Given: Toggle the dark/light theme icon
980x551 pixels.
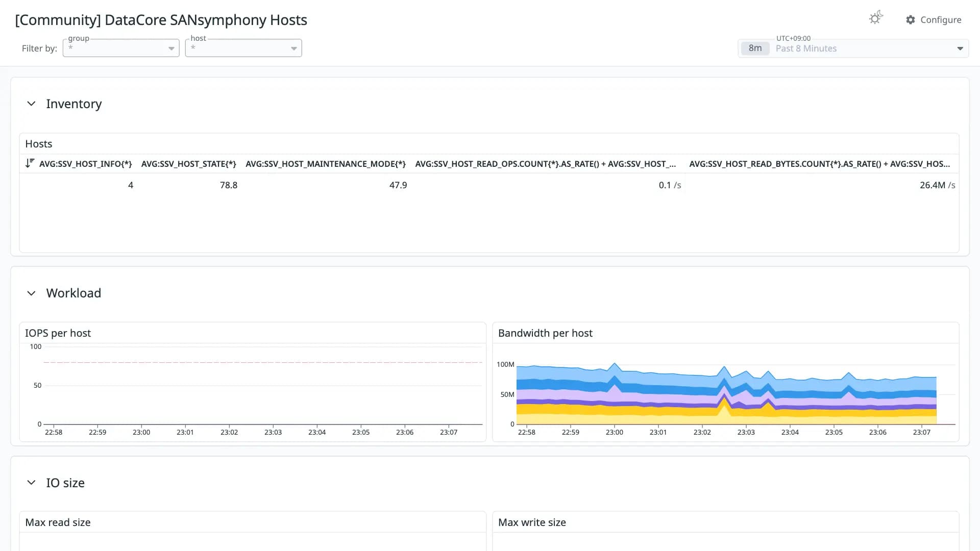Looking at the screenshot, I should [876, 18].
